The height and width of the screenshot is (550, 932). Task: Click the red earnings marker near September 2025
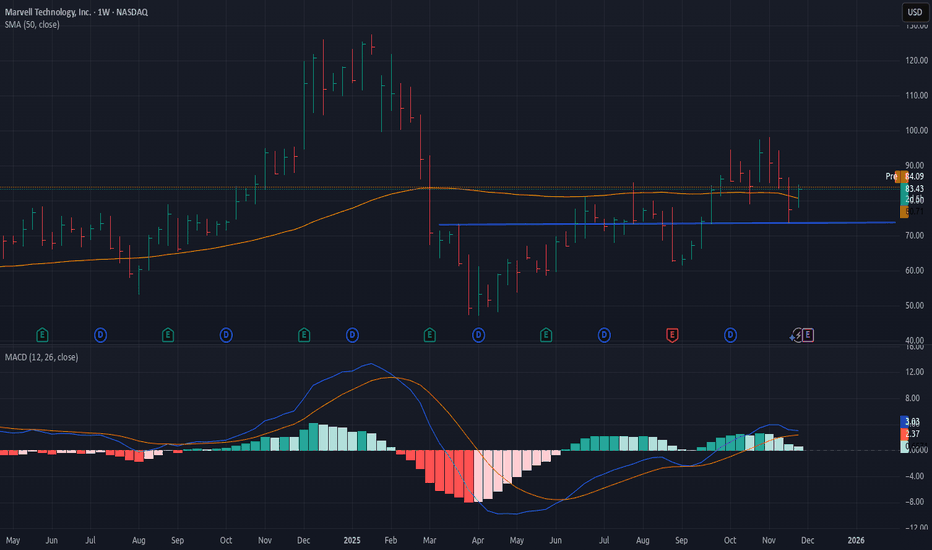pyautogui.click(x=672, y=333)
